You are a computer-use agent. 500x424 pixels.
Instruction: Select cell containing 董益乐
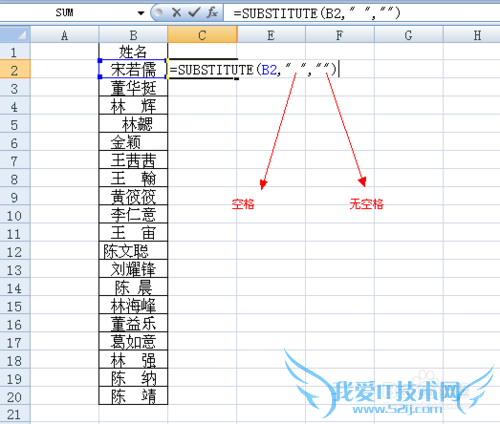pyautogui.click(x=133, y=323)
